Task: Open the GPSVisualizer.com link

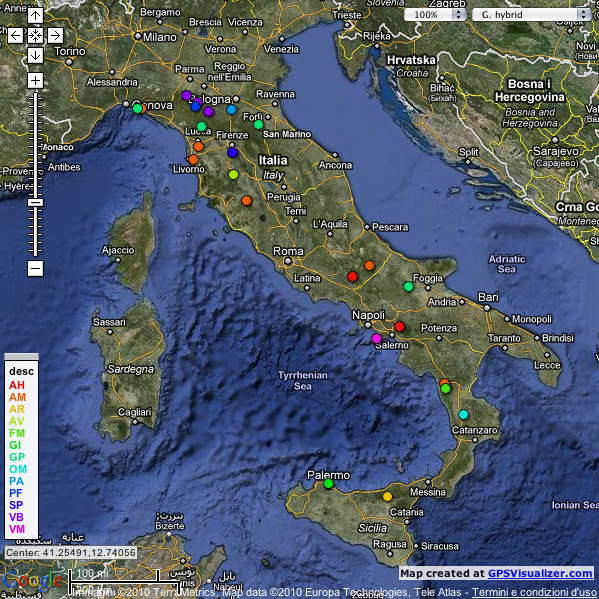Action: [x=540, y=573]
